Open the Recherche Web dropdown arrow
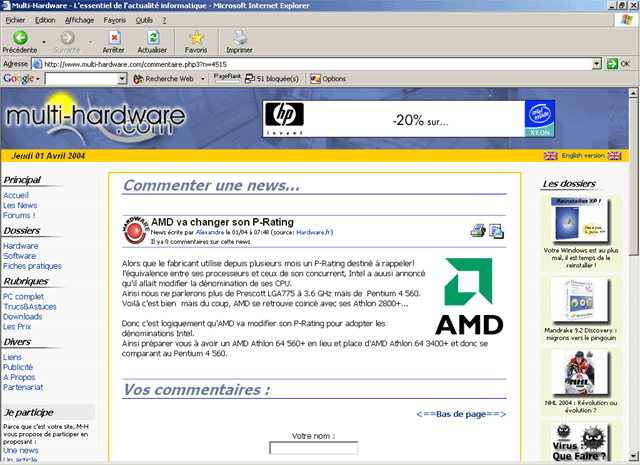 point(202,79)
